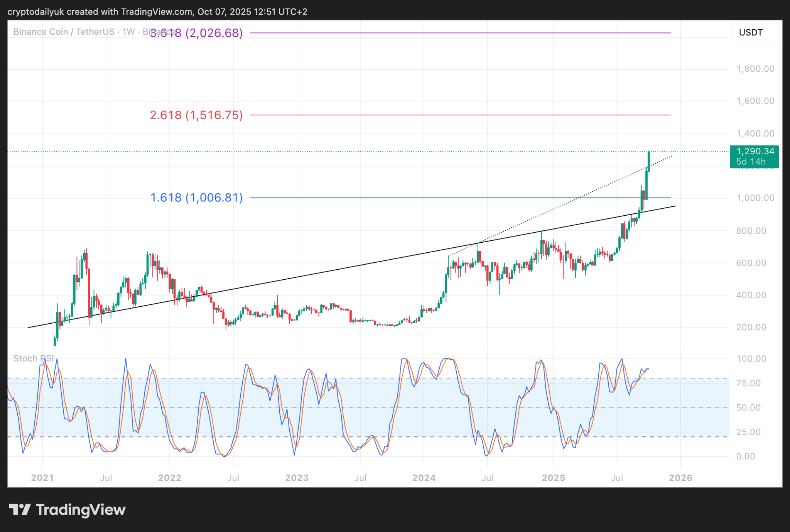Screen dimensions: 790x532
Task: Click the Binance Coin / TetherUS chart title
Action: (64, 32)
